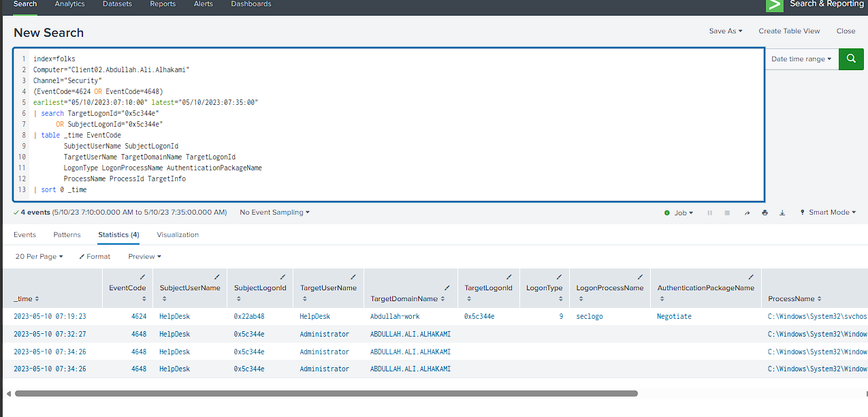
Task: Click the 0x22ab48 SubjectLogonId value
Action: [x=249, y=317]
